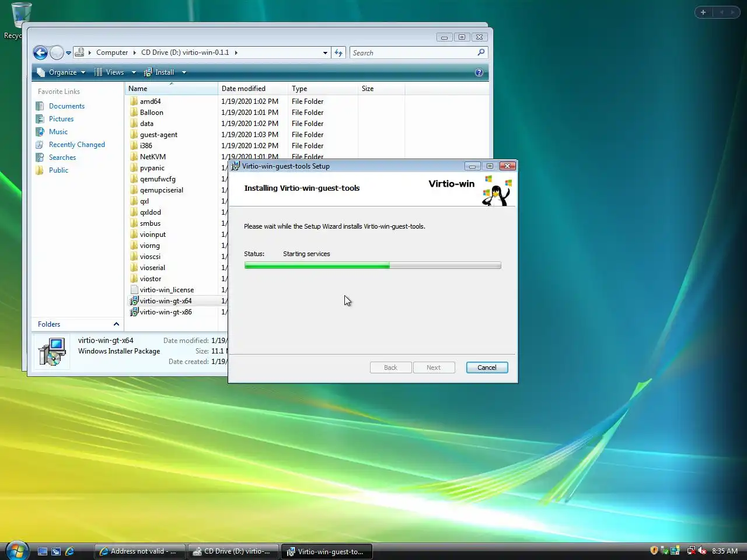This screenshot has height=560, width=747.
Task: Click the search magnifier icon in Explorer
Action: [481, 52]
